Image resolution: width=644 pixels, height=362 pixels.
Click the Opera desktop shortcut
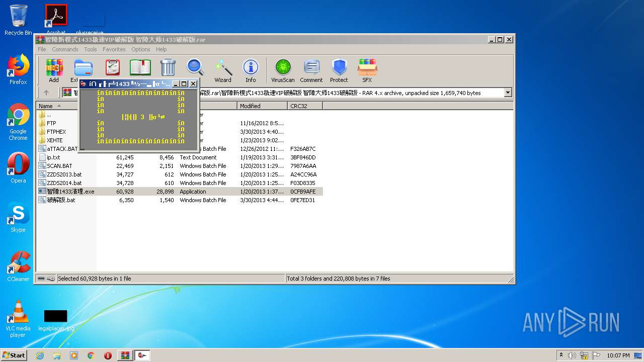[18, 168]
